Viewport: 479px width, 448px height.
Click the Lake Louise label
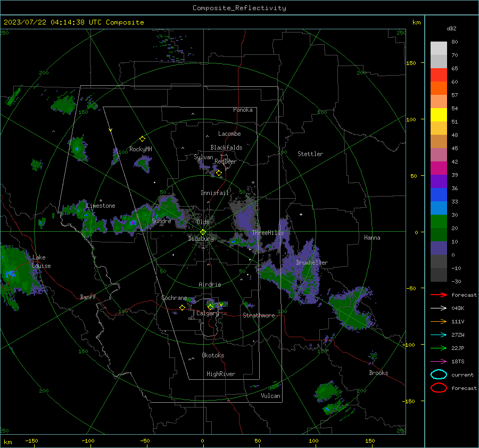[41, 262]
